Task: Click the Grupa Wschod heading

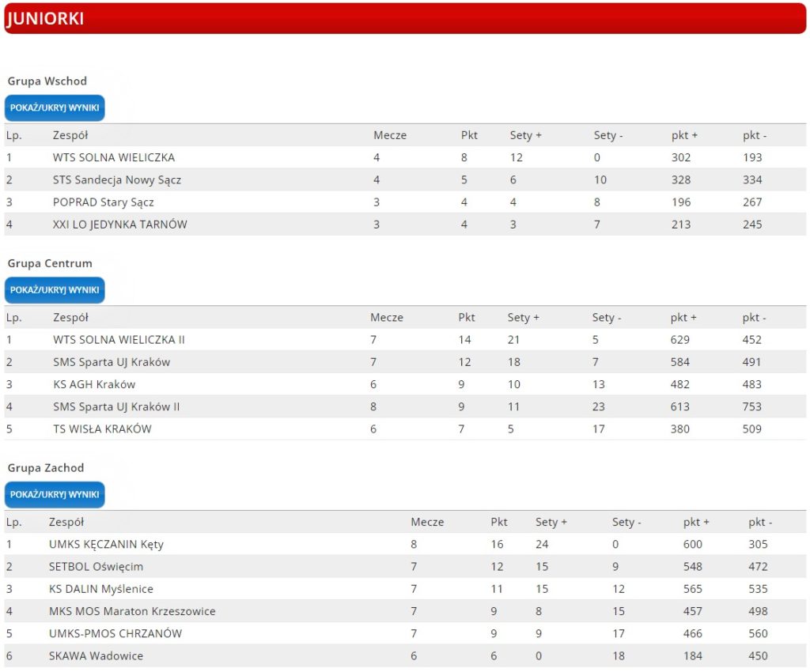Action: 47,81
